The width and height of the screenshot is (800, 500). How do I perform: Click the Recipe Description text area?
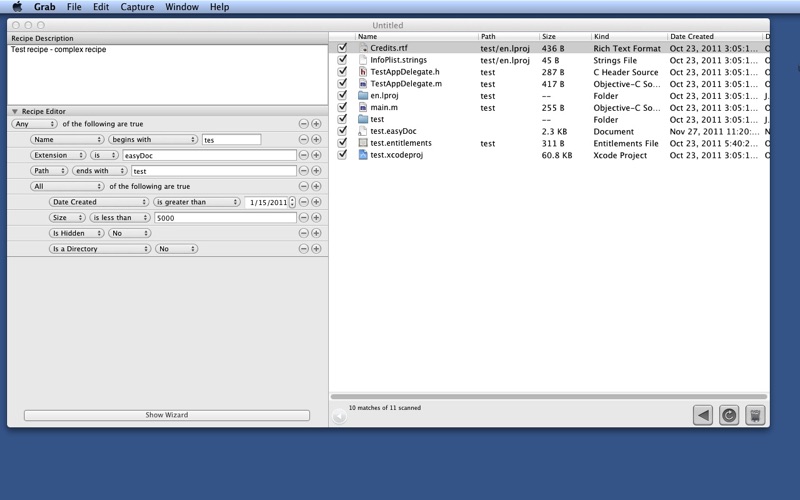[167, 74]
